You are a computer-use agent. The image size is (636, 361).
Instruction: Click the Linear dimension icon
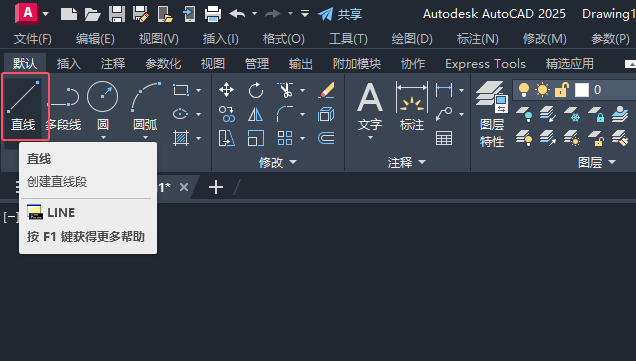tap(444, 90)
